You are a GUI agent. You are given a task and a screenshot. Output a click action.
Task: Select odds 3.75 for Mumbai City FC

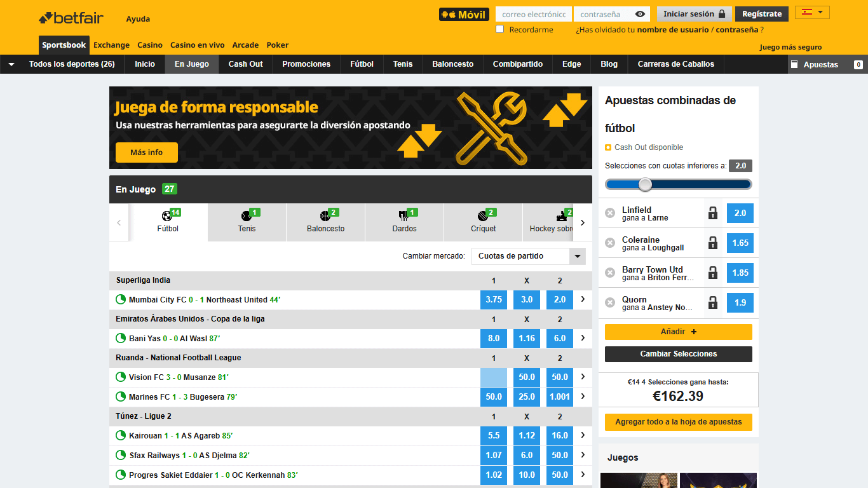tap(494, 300)
